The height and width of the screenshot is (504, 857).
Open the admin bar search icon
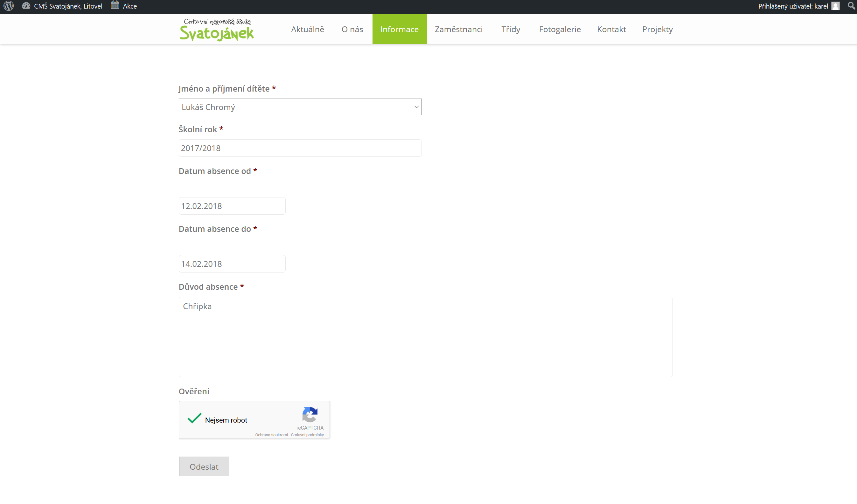click(x=851, y=6)
